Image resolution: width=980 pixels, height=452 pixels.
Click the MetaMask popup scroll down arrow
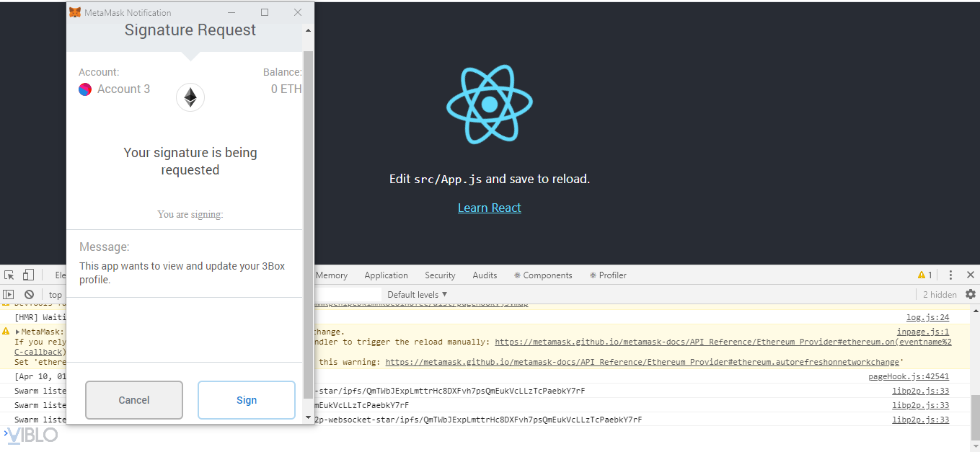click(309, 417)
